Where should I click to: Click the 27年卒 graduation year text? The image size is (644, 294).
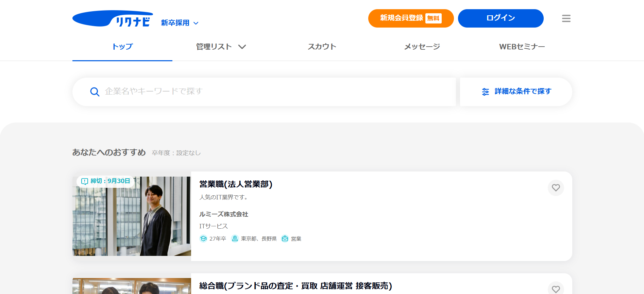pyautogui.click(x=218, y=239)
